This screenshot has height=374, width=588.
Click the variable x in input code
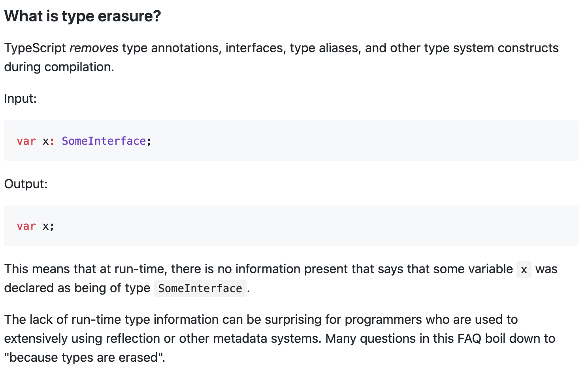[45, 141]
